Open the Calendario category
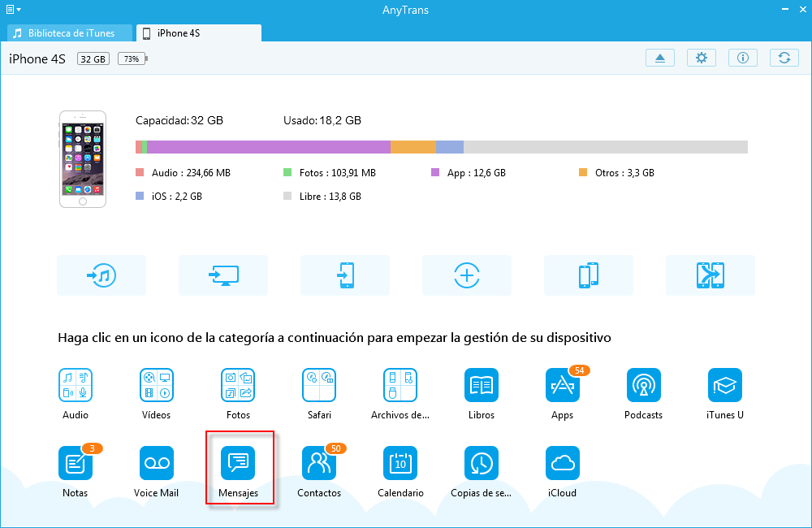The height and width of the screenshot is (528, 812). [x=400, y=463]
